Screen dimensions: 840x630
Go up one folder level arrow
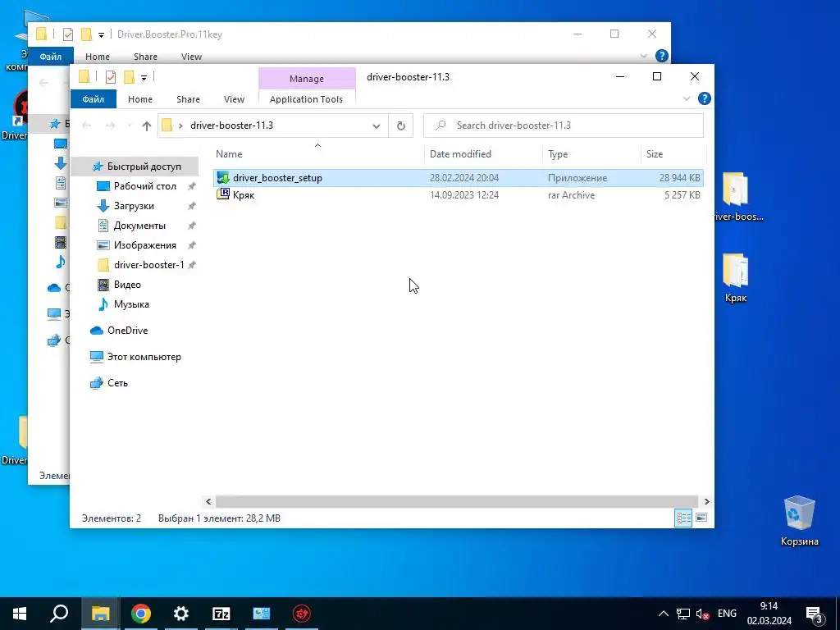146,126
